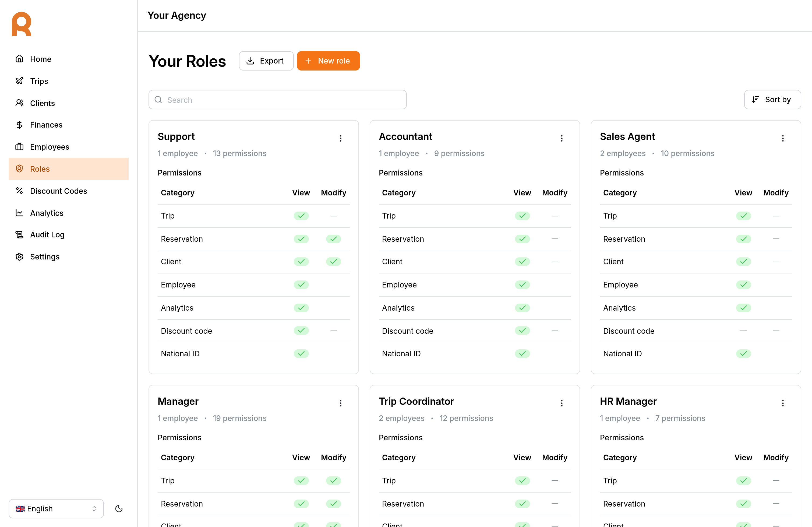
Task: Click the Export button
Action: coord(266,61)
